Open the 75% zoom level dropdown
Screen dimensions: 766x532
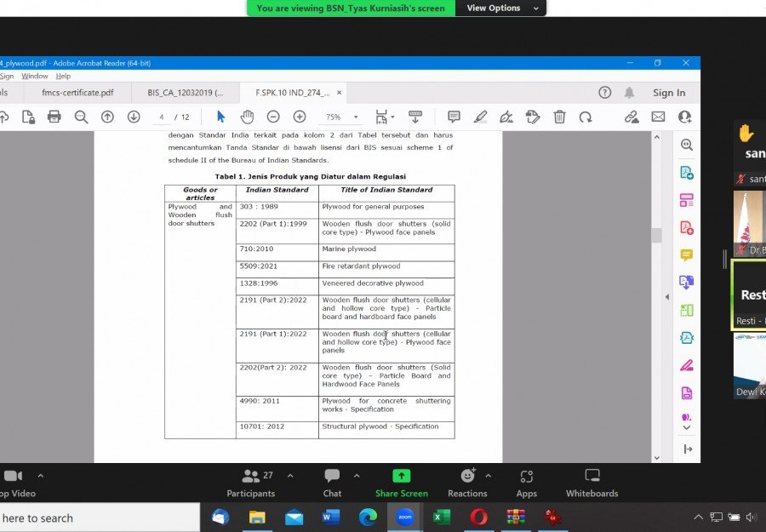point(356,117)
